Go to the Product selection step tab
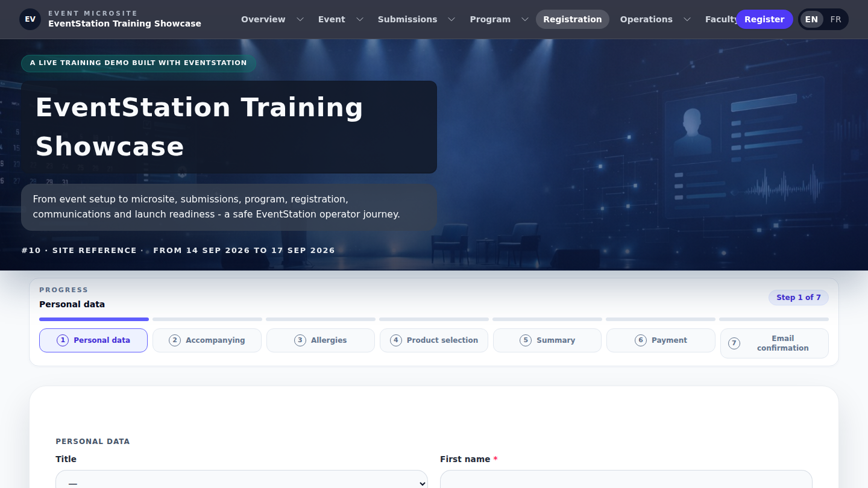Image resolution: width=868 pixels, height=488 pixels. tap(434, 340)
